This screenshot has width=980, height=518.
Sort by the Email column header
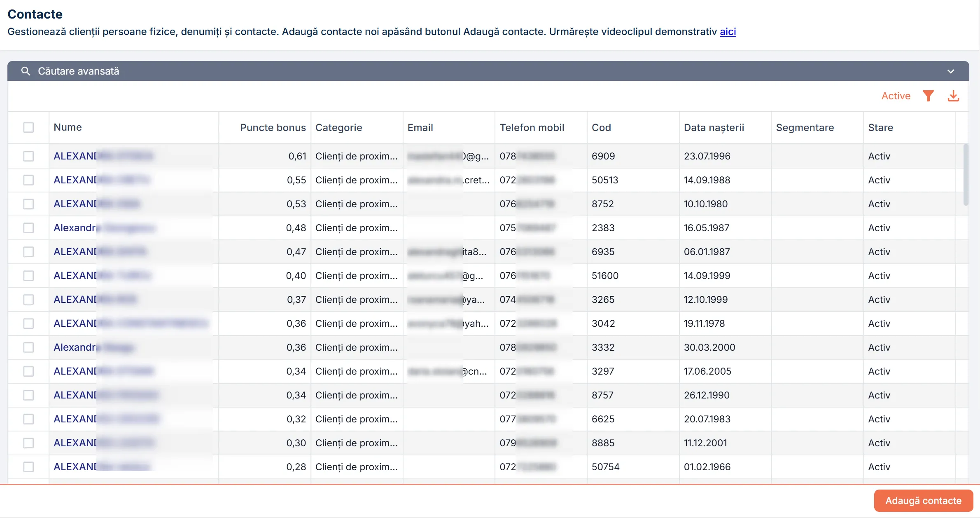420,128
